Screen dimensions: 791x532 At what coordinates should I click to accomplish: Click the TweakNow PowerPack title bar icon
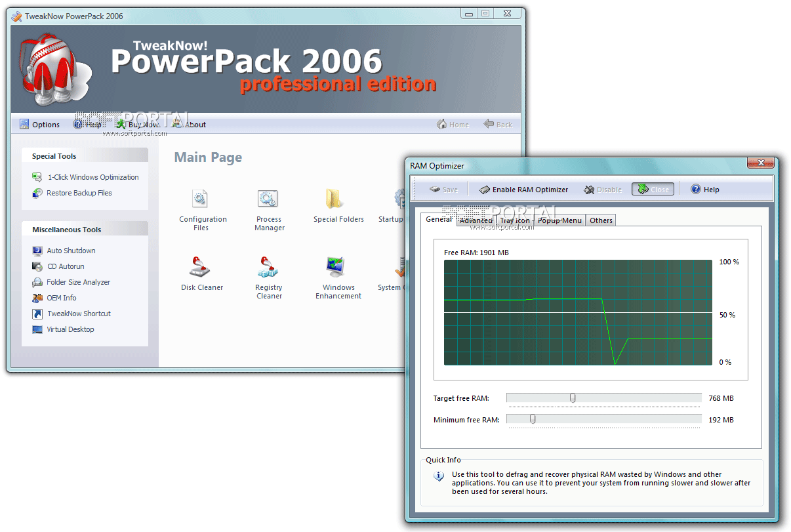tap(16, 16)
